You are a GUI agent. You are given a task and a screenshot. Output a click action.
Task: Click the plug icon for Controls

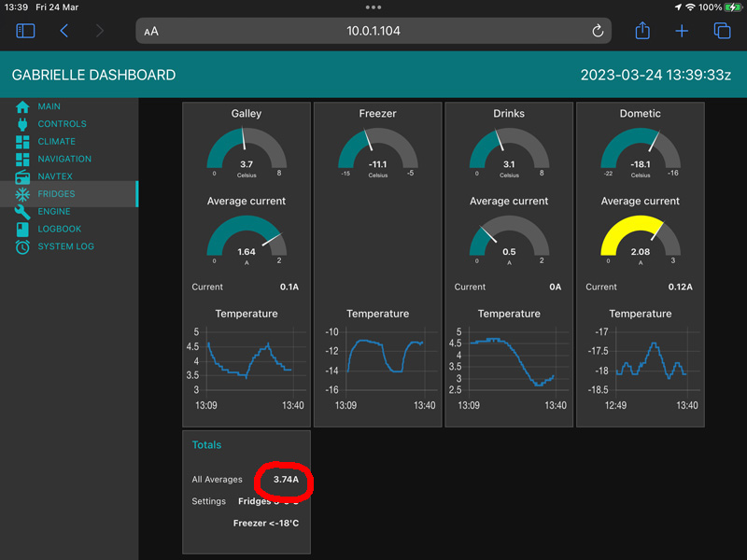pyautogui.click(x=22, y=124)
